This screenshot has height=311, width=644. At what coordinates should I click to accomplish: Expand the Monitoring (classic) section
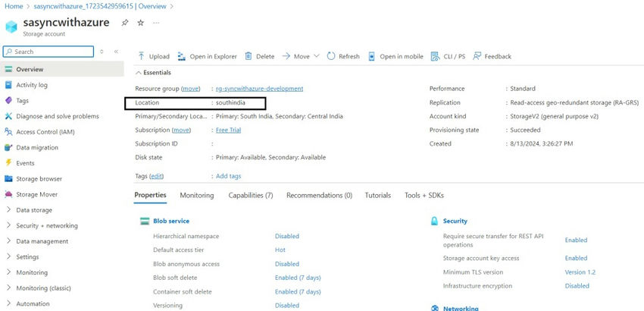point(8,288)
